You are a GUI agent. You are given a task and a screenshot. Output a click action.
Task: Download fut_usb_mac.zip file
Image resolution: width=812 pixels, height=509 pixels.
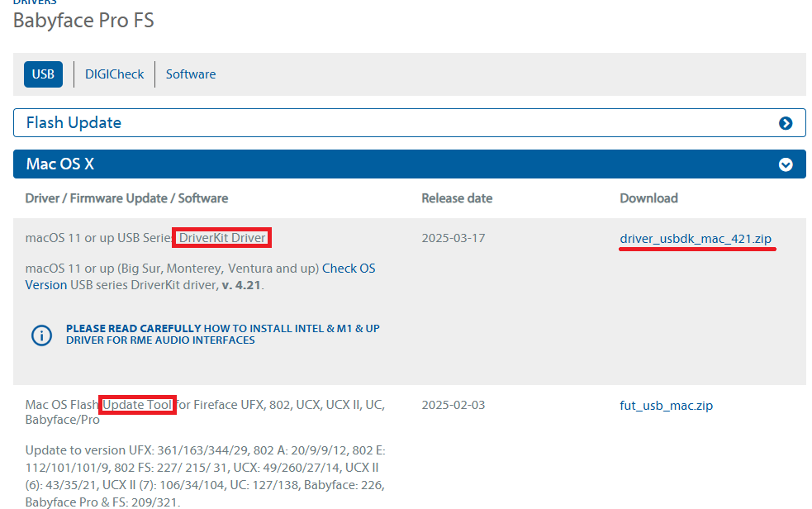point(666,406)
